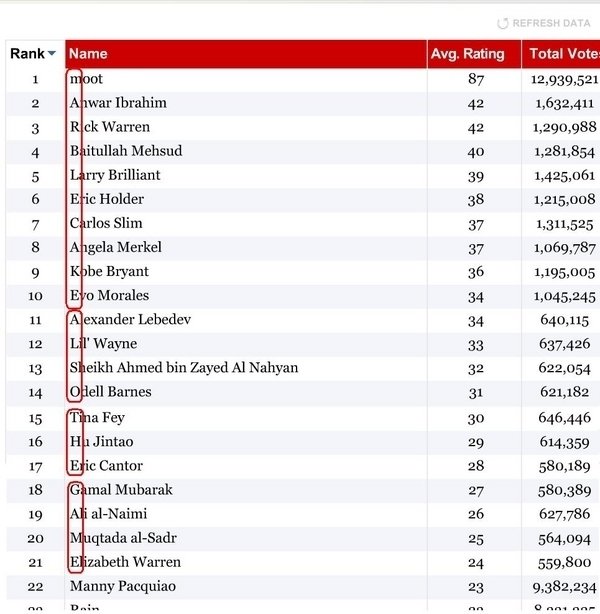Toggle the Rank column sort arrow
The height and width of the screenshot is (614, 600).
tap(52, 54)
